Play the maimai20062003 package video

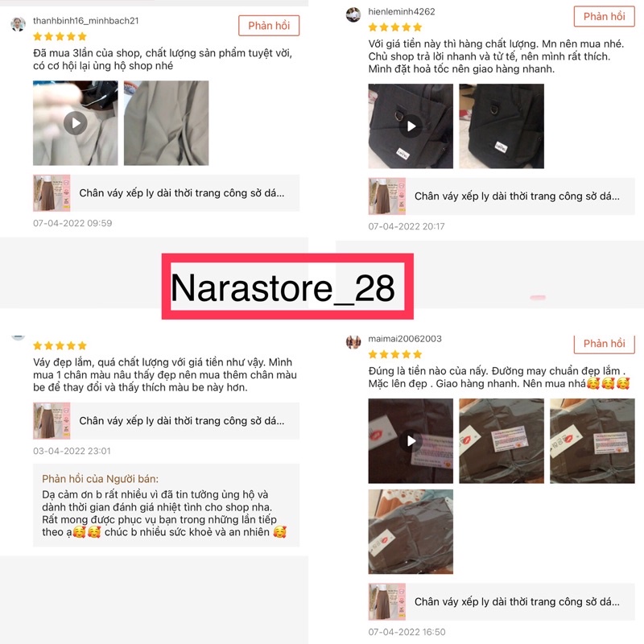tap(411, 440)
